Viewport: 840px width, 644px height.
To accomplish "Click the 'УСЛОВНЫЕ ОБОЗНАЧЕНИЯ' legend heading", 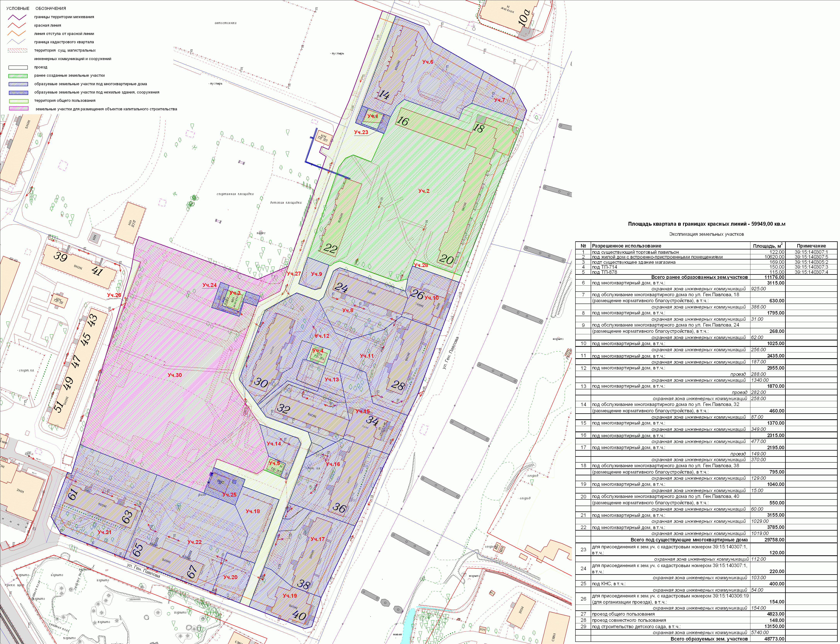I will point(36,9).
